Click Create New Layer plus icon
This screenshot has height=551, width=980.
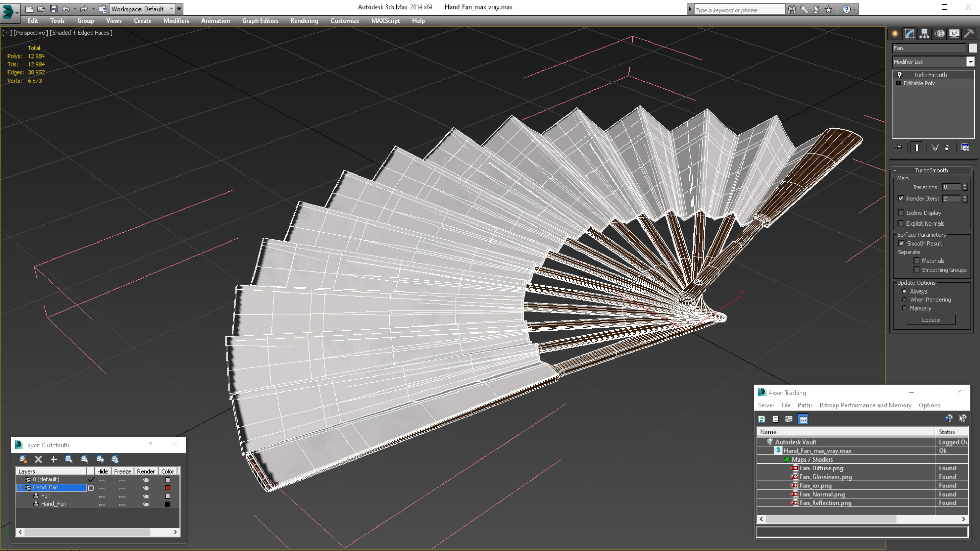tap(54, 460)
